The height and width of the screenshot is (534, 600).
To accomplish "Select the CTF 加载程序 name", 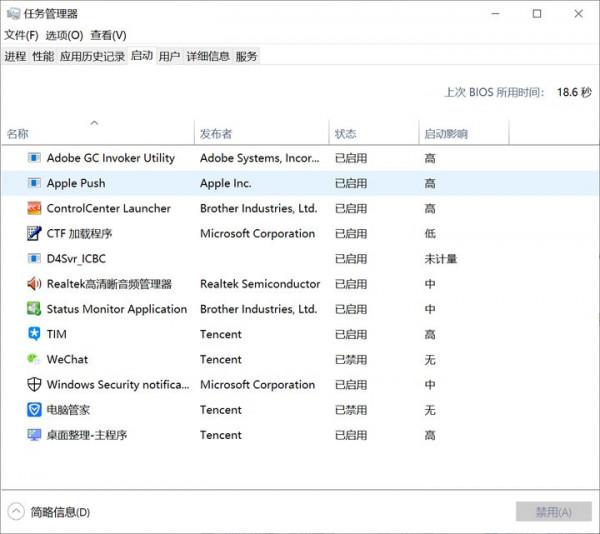I will 80,234.
